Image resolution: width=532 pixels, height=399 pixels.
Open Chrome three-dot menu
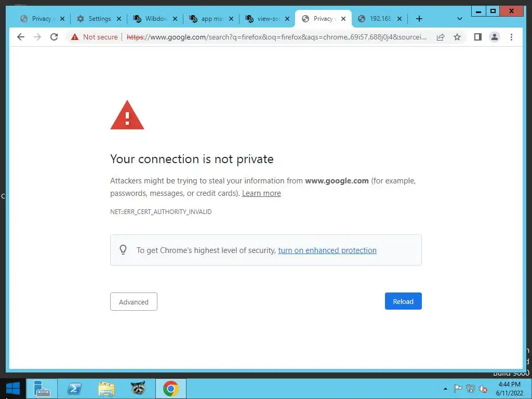tap(511, 37)
